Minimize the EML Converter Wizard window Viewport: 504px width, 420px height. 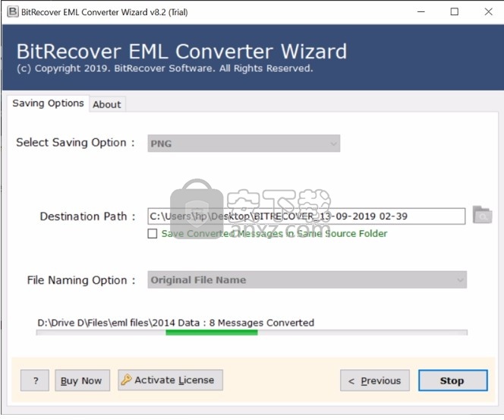pyautogui.click(x=421, y=12)
